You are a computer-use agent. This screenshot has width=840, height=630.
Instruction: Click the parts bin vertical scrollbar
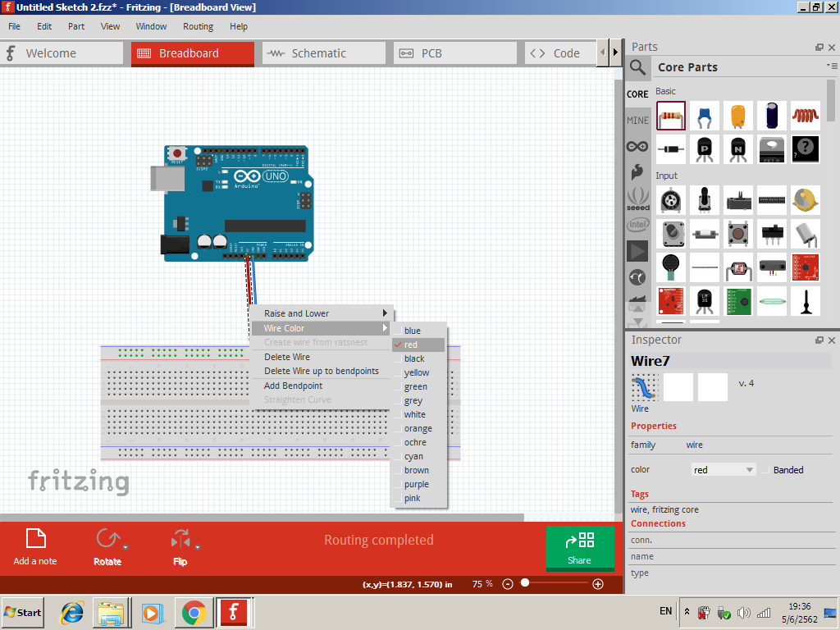[x=831, y=99]
